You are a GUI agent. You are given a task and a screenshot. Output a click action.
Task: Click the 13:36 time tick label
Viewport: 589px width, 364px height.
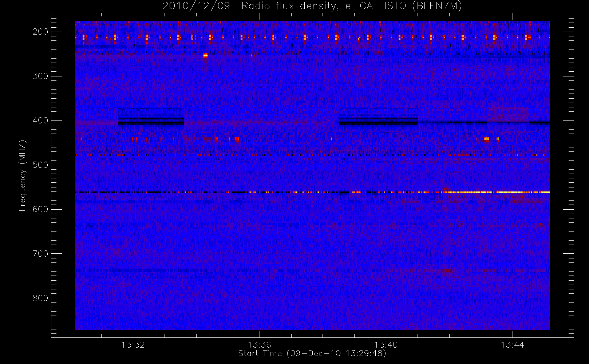pyautogui.click(x=260, y=345)
